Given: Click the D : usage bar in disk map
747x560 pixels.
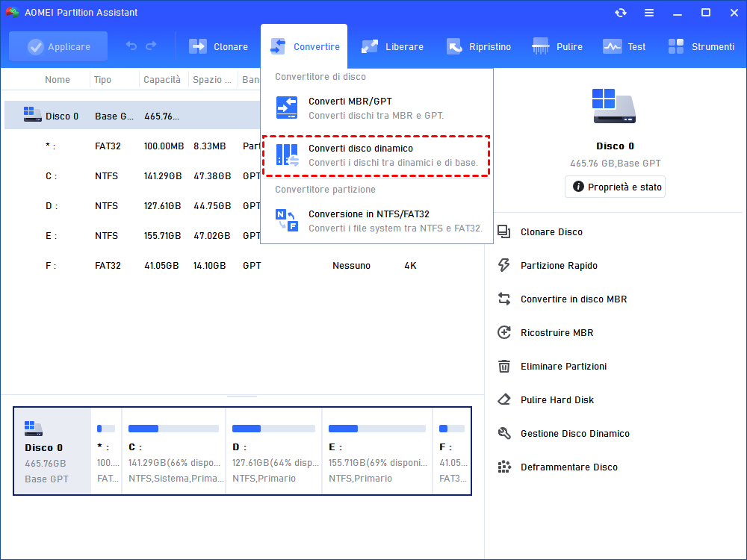Looking at the screenshot, I should (x=273, y=429).
